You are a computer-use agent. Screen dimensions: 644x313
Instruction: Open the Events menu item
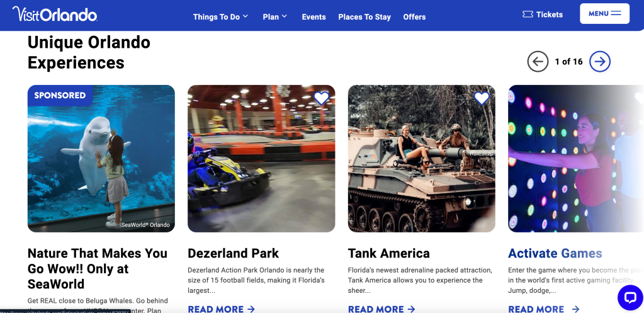pyautogui.click(x=314, y=17)
